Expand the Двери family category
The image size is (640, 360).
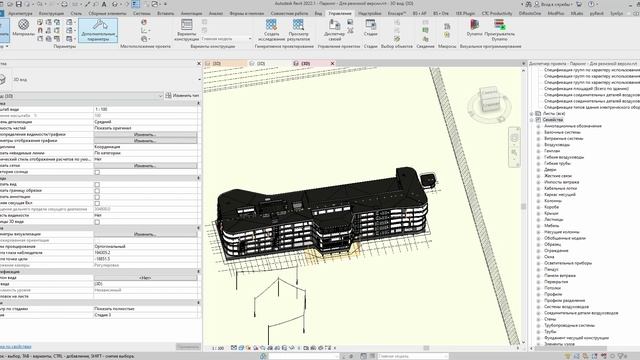(538, 169)
